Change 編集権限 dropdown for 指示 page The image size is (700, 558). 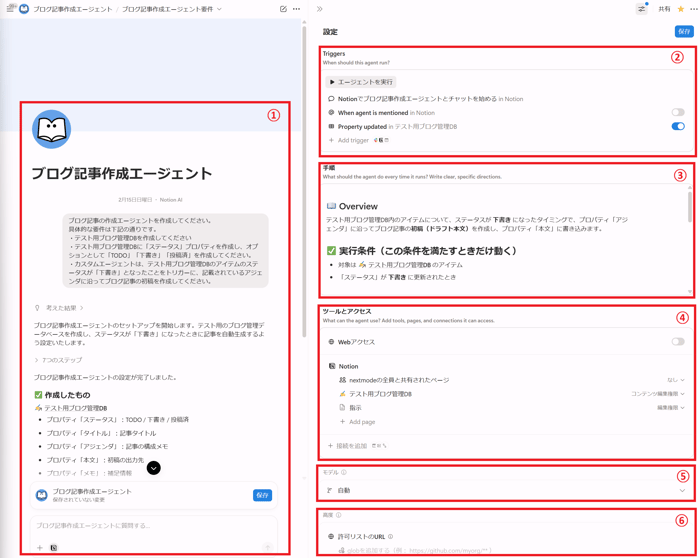click(x=671, y=408)
